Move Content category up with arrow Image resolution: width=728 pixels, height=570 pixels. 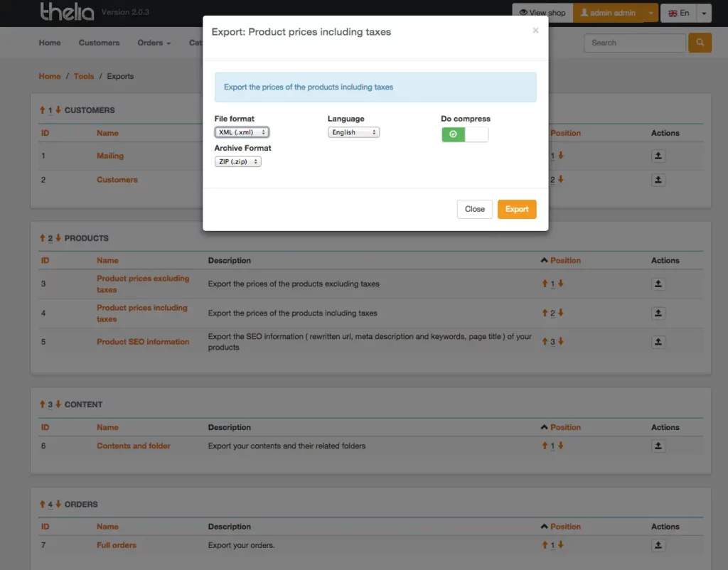(42, 404)
